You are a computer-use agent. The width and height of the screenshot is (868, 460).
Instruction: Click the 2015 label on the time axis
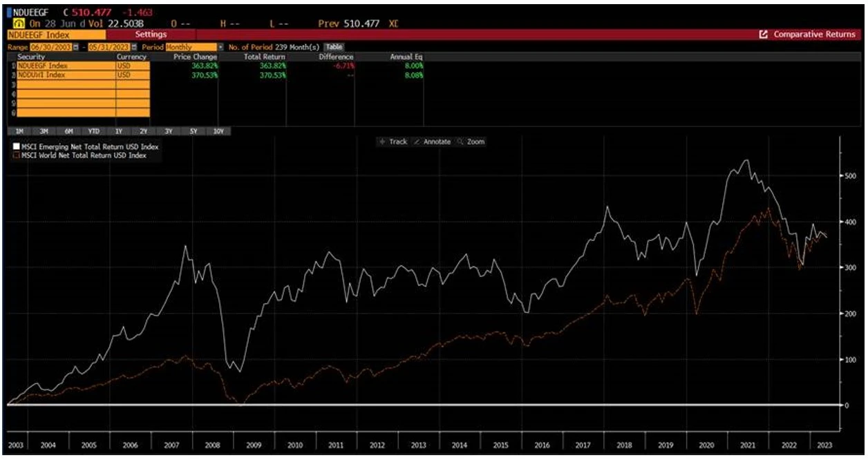pos(500,445)
